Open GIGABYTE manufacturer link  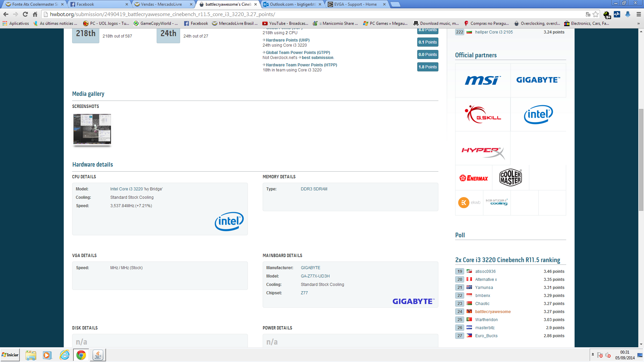tap(310, 268)
